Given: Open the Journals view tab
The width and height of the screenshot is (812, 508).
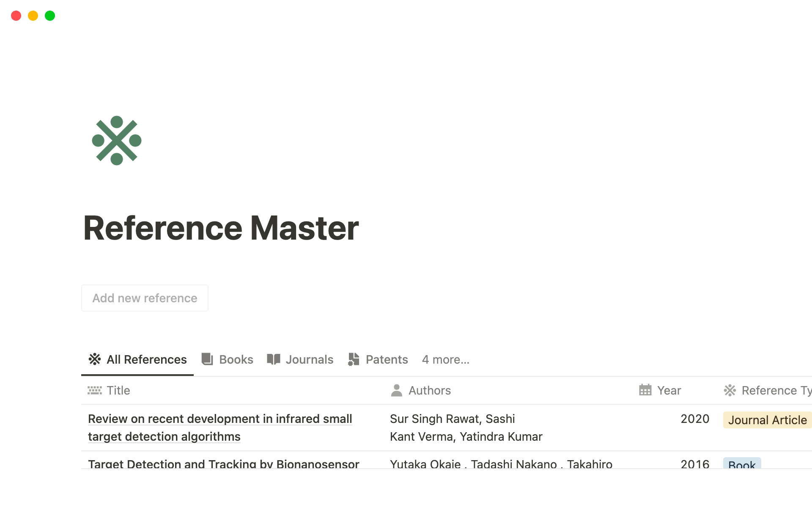Looking at the screenshot, I should (309, 360).
